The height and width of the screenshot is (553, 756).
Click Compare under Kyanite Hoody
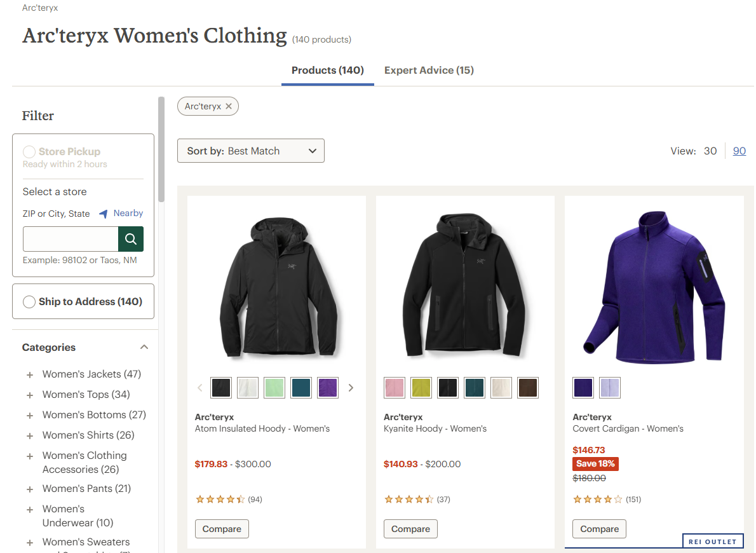tap(410, 529)
